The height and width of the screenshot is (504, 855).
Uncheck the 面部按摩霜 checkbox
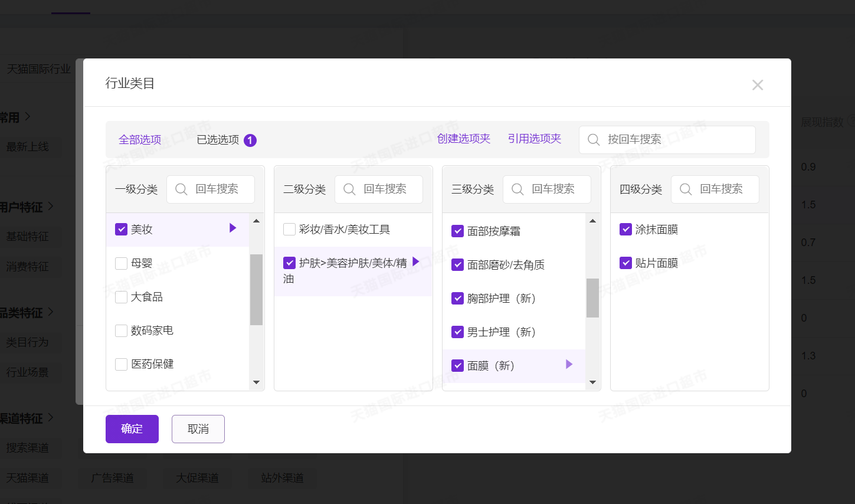point(457,231)
